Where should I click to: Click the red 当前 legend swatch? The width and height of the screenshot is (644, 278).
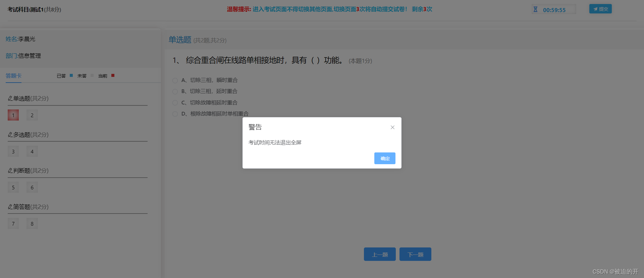(113, 76)
